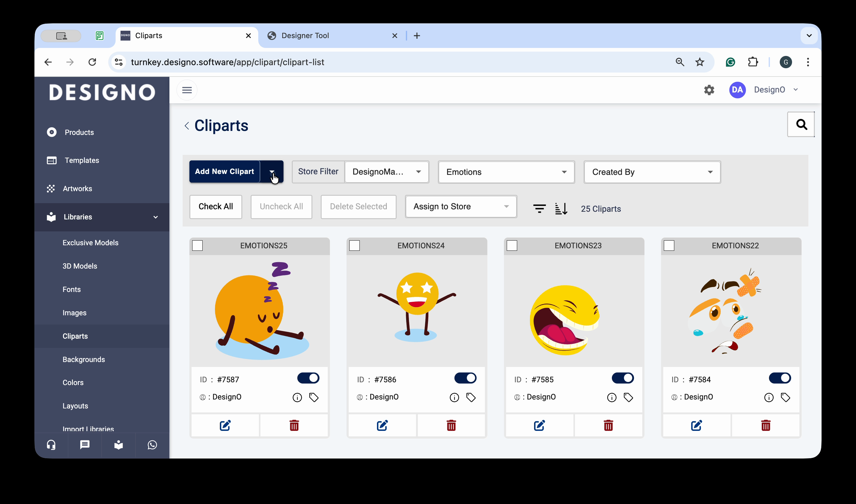Open the settings gear in header
The height and width of the screenshot is (504, 856).
click(x=709, y=90)
